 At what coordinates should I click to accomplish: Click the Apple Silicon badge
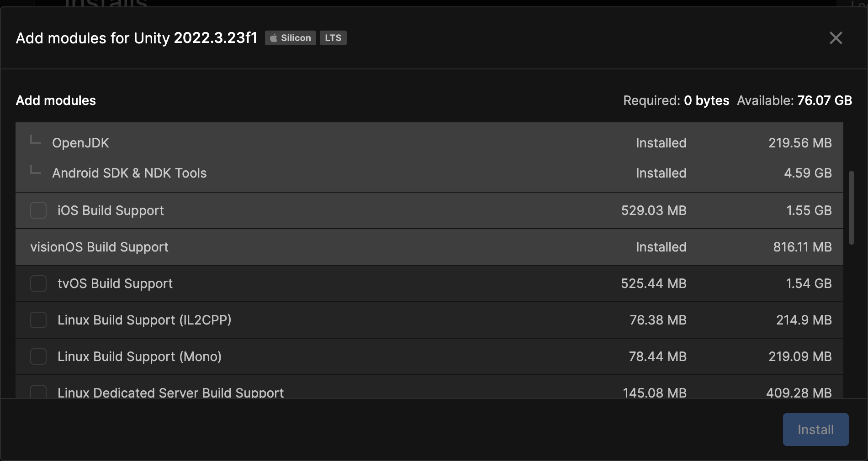point(290,38)
